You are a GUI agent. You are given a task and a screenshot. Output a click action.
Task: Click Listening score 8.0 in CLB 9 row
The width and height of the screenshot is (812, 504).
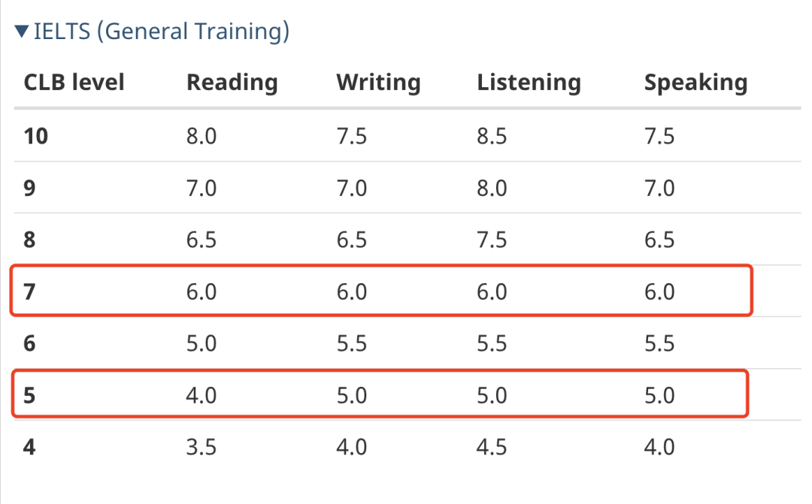[x=492, y=188]
